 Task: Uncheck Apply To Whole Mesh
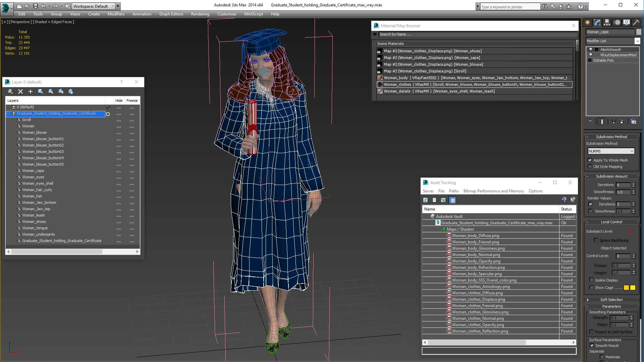click(590, 160)
